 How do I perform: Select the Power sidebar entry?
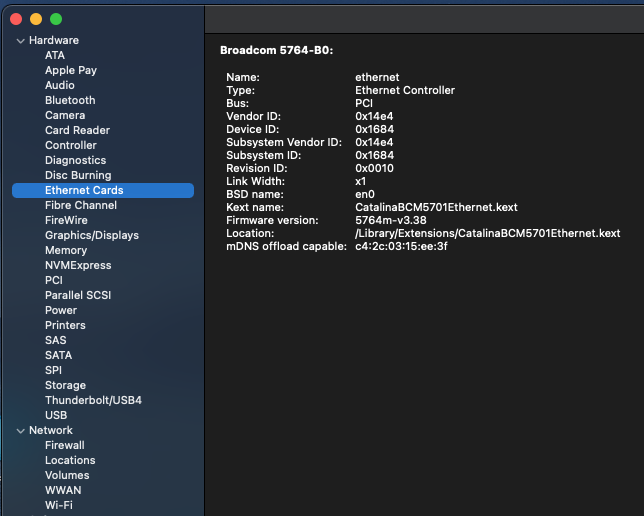point(61,310)
